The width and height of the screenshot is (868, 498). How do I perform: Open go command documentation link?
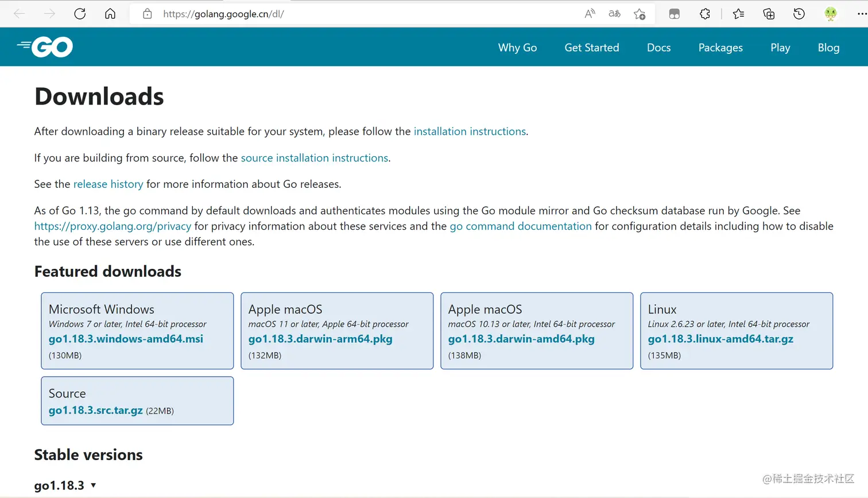(x=521, y=226)
